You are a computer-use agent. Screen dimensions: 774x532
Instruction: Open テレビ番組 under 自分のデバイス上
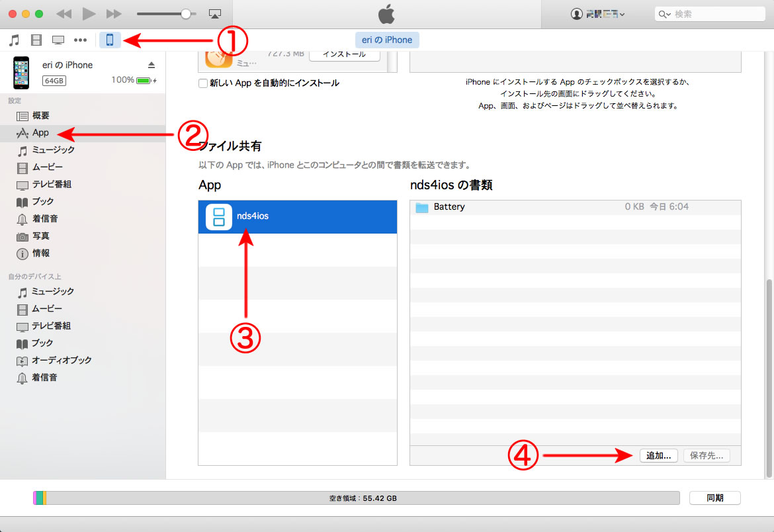coord(83,326)
